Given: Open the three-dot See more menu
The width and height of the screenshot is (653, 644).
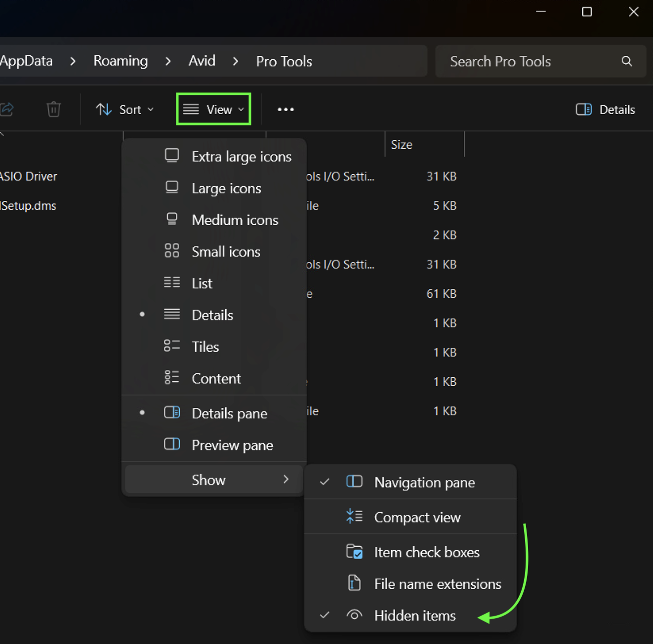Looking at the screenshot, I should pyautogui.click(x=286, y=109).
